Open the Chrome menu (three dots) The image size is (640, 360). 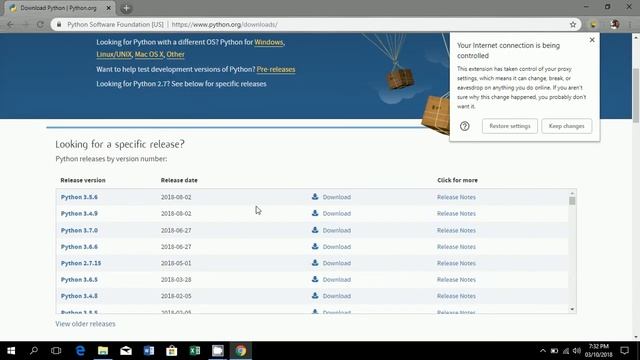(x=630, y=24)
